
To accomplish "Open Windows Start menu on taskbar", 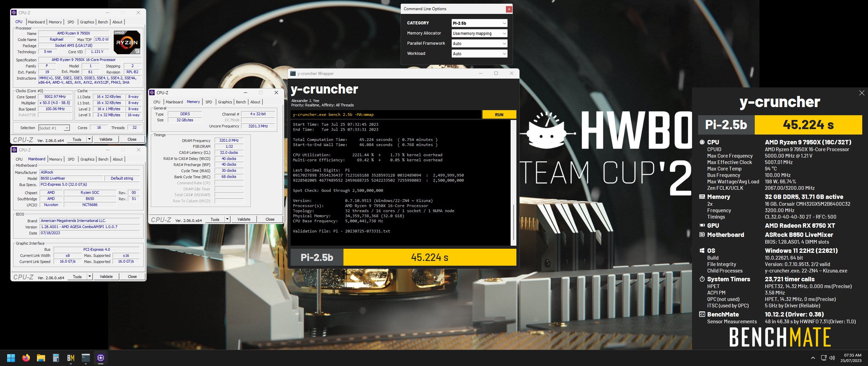I will point(11,358).
